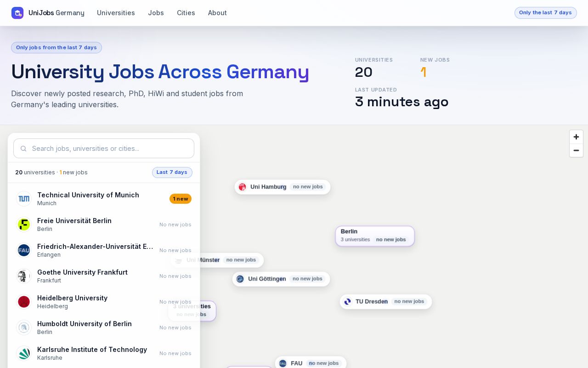The image size is (588, 368).
Task: Click the New Jobs count '1'
Action: [x=424, y=72]
